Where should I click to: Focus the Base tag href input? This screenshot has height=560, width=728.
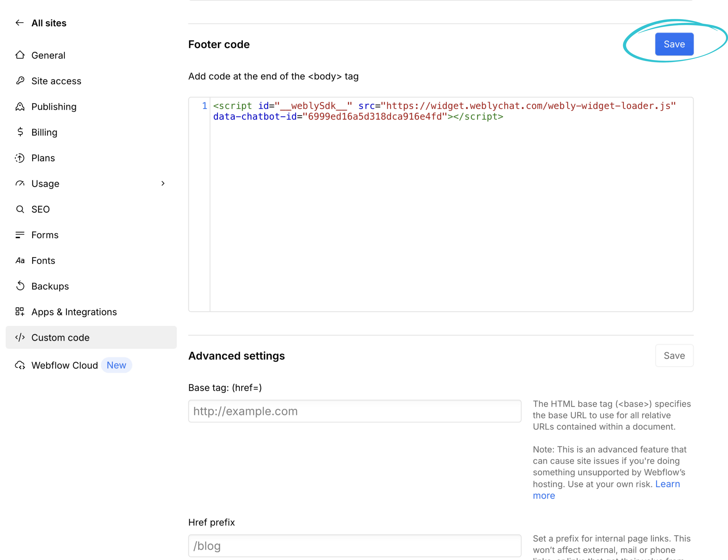click(354, 411)
